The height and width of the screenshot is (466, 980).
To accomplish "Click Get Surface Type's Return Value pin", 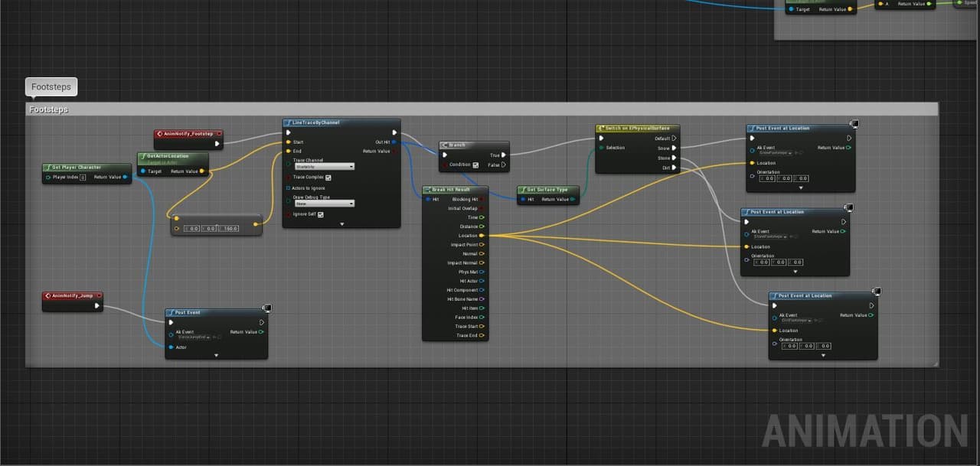I will pos(573,199).
